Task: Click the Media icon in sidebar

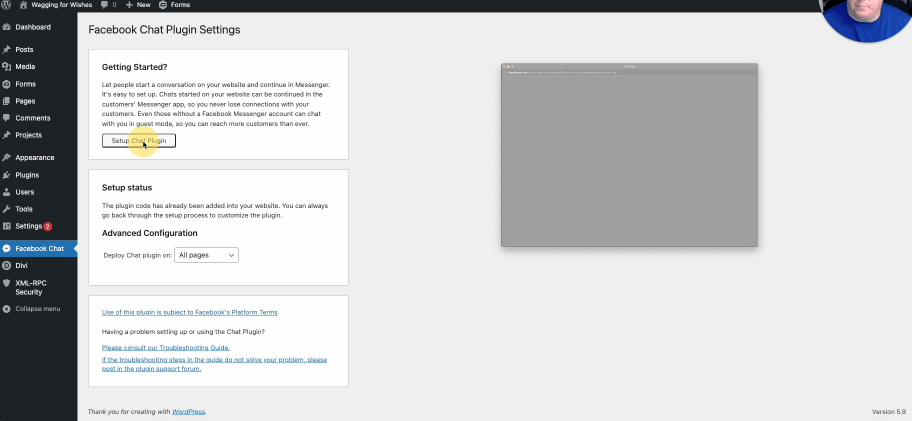Action: click(x=6, y=67)
